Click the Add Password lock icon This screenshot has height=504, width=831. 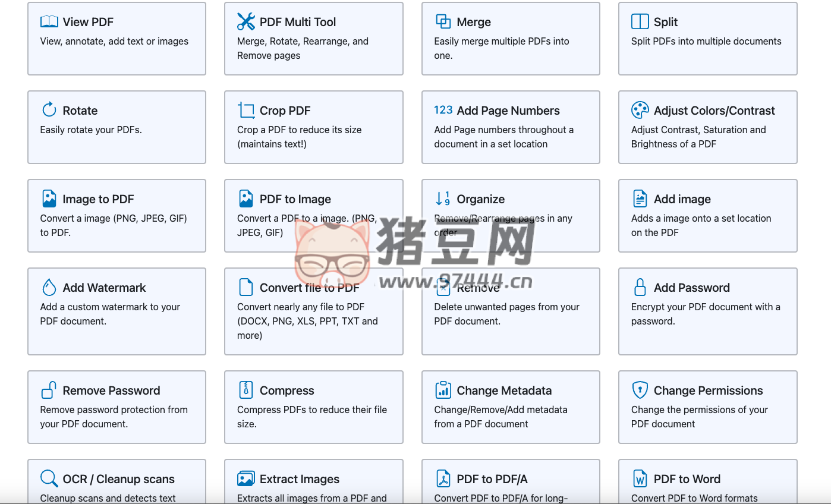(x=640, y=287)
